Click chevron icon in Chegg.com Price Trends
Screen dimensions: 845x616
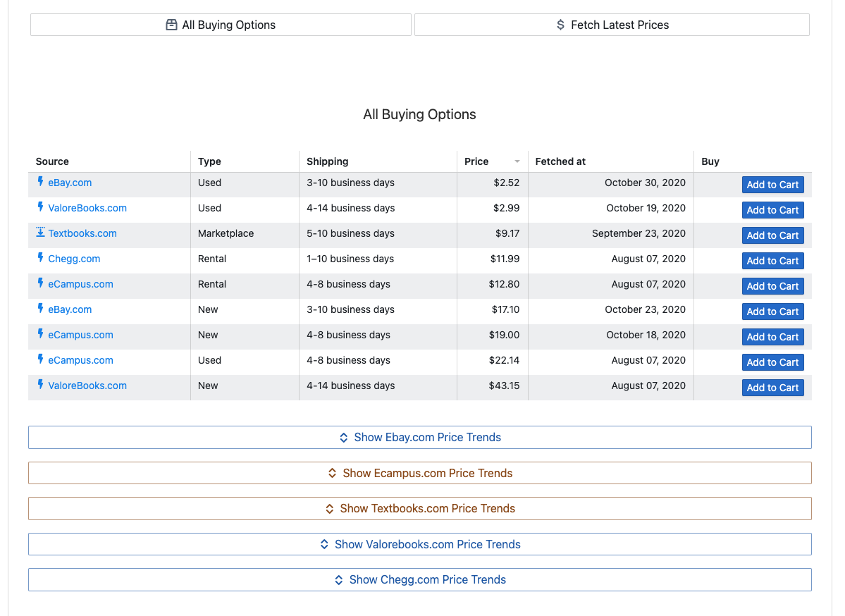click(x=339, y=580)
